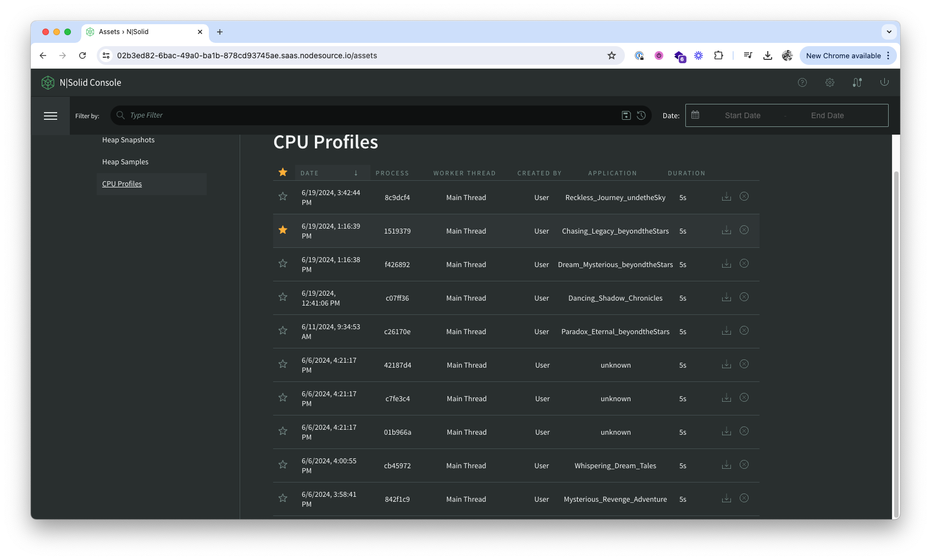Download the f426892 CPU profile
Screen dimensions: 931x560
tap(727, 264)
